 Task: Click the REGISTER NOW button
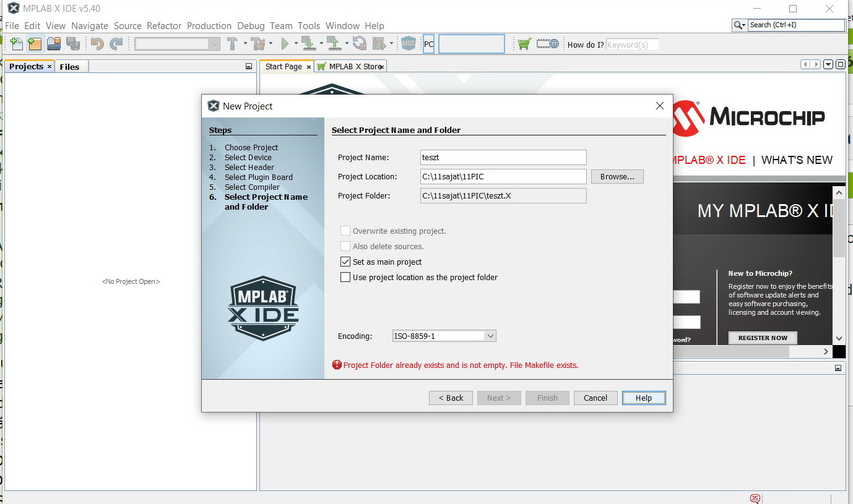pos(763,338)
